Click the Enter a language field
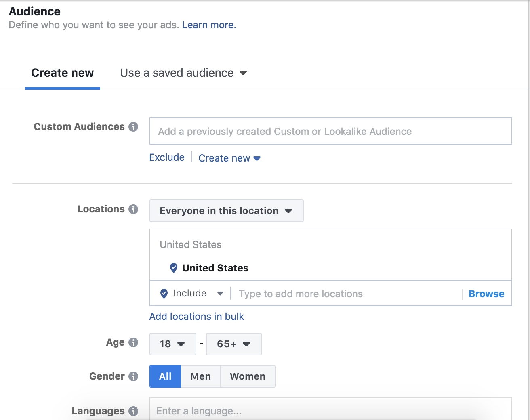This screenshot has width=530, height=420. coord(331,409)
